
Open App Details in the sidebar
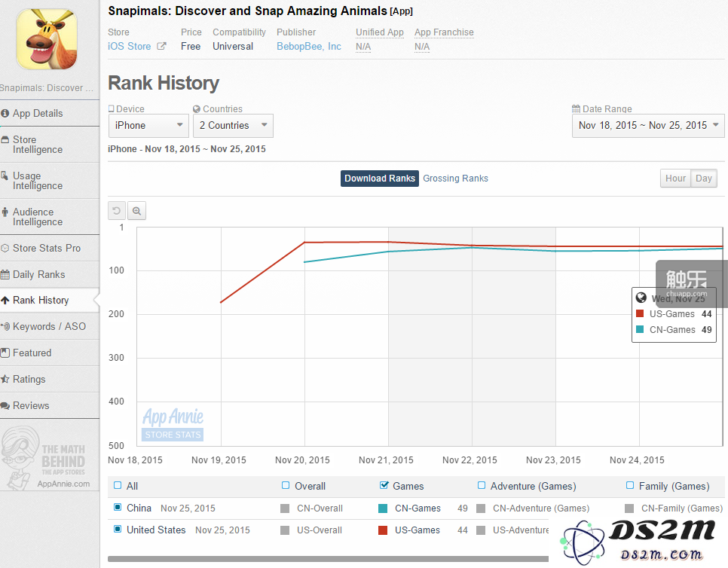(50, 113)
